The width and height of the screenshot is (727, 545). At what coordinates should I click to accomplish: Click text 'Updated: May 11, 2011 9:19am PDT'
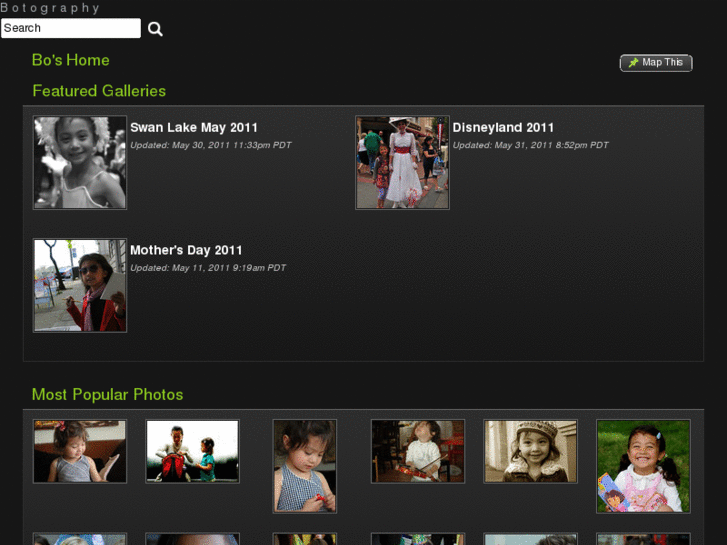(208, 268)
